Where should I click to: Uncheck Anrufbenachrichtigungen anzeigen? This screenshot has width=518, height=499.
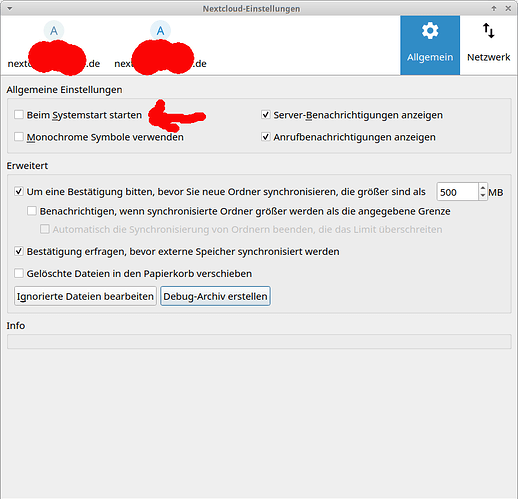[x=266, y=137]
